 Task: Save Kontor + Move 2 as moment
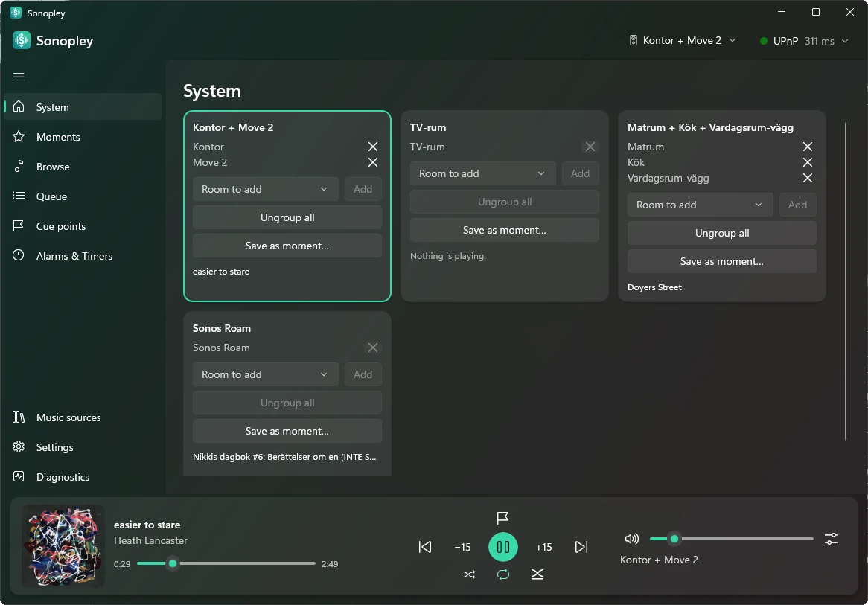tap(287, 246)
